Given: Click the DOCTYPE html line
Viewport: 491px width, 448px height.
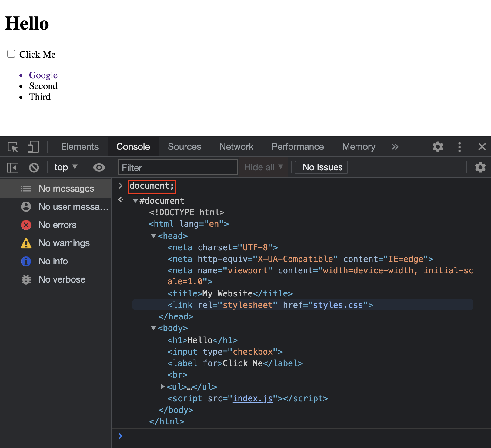Looking at the screenshot, I should pyautogui.click(x=187, y=212).
